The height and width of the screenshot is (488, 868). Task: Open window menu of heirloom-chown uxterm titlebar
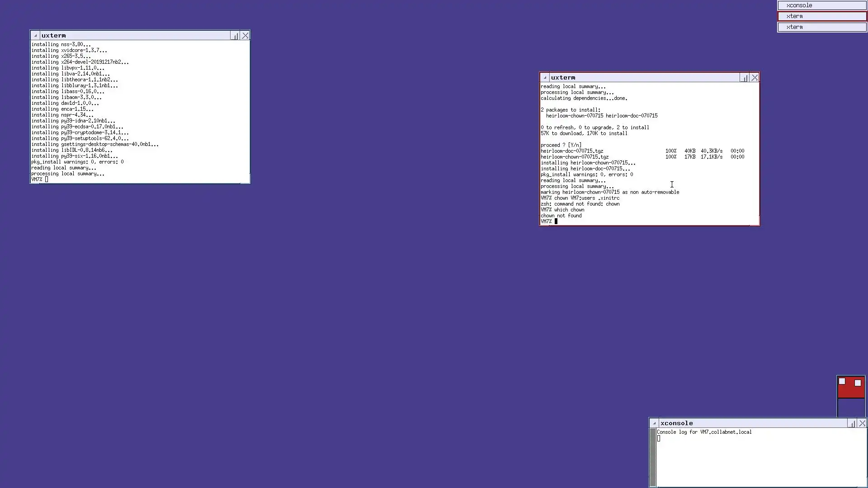(x=545, y=78)
